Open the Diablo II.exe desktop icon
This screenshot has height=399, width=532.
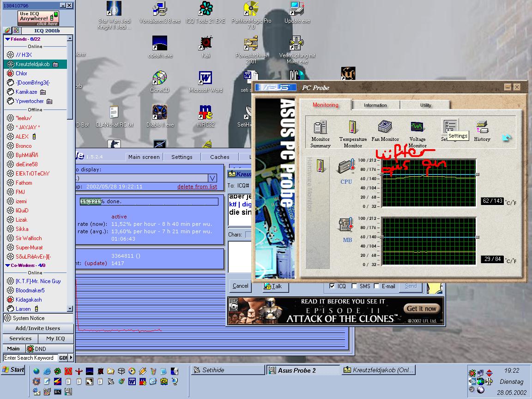click(160, 116)
